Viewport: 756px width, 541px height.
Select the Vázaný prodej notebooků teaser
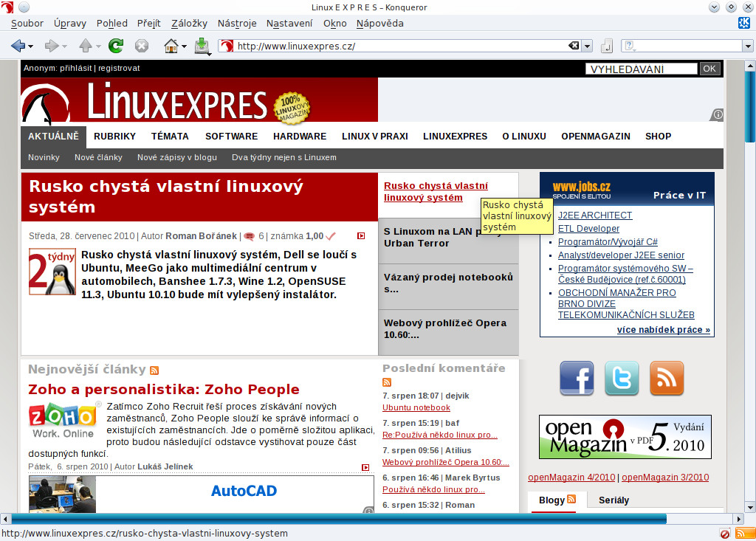pyautogui.click(x=448, y=286)
